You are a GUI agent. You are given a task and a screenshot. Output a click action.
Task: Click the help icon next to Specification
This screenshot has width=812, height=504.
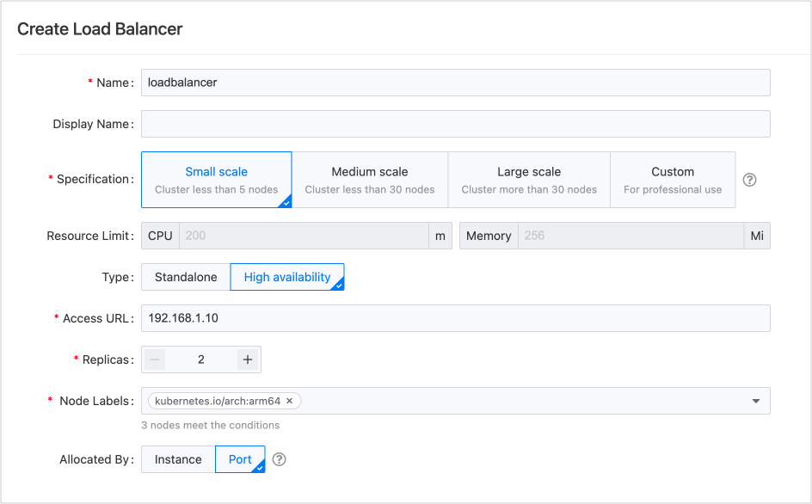point(749,180)
